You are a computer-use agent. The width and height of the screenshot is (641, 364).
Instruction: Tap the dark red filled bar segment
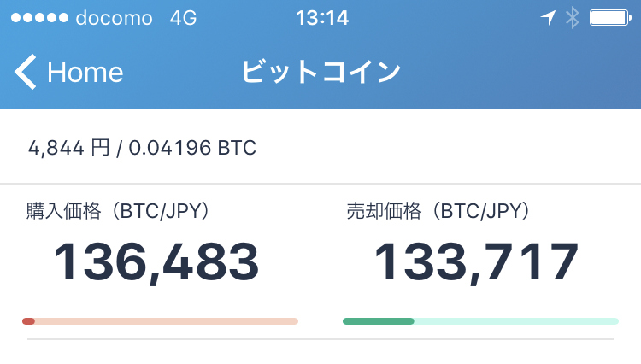(x=28, y=321)
